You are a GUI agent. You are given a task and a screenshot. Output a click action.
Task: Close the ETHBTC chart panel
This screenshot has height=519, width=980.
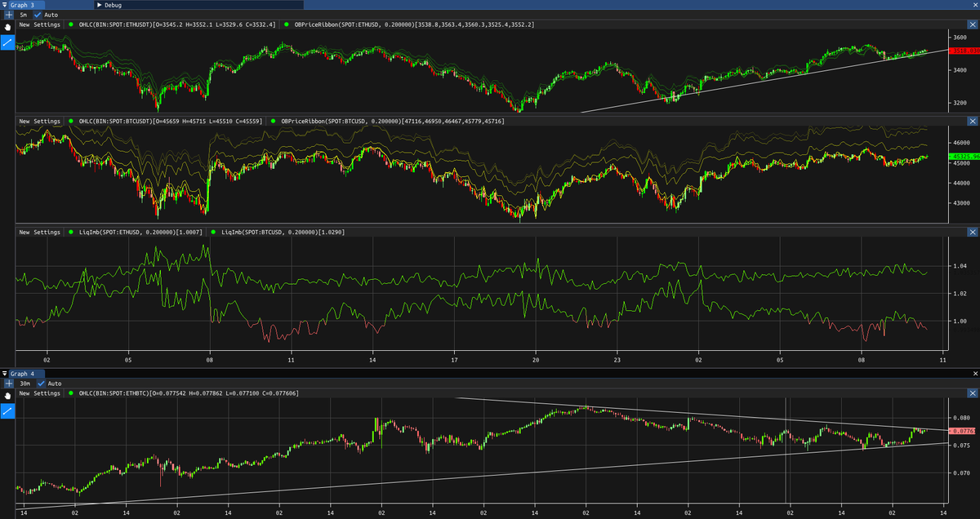coord(972,393)
